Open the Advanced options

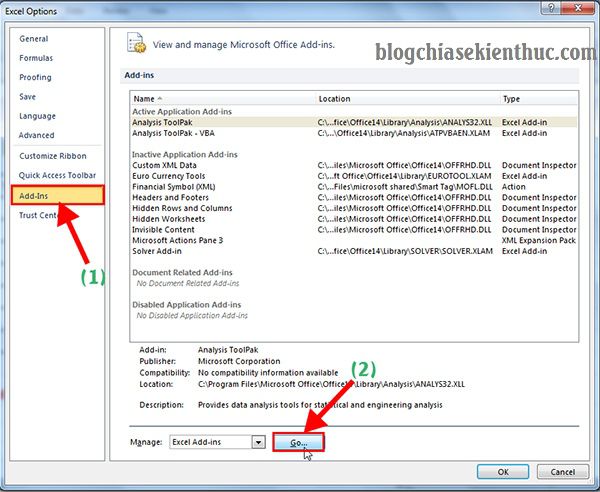[x=37, y=135]
